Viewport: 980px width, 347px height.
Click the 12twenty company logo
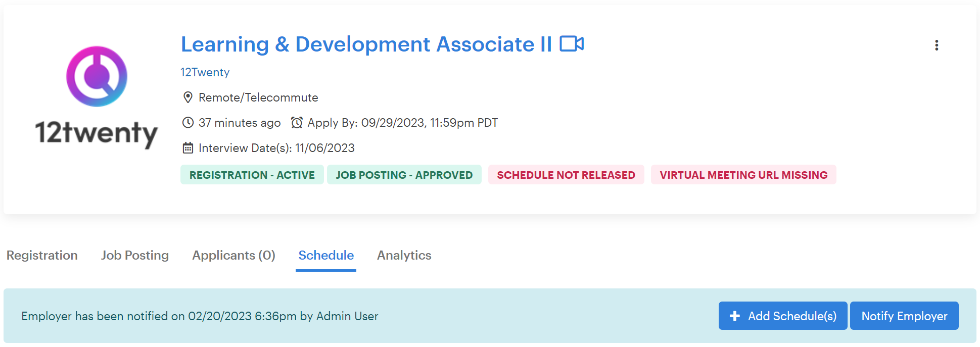coord(97,97)
